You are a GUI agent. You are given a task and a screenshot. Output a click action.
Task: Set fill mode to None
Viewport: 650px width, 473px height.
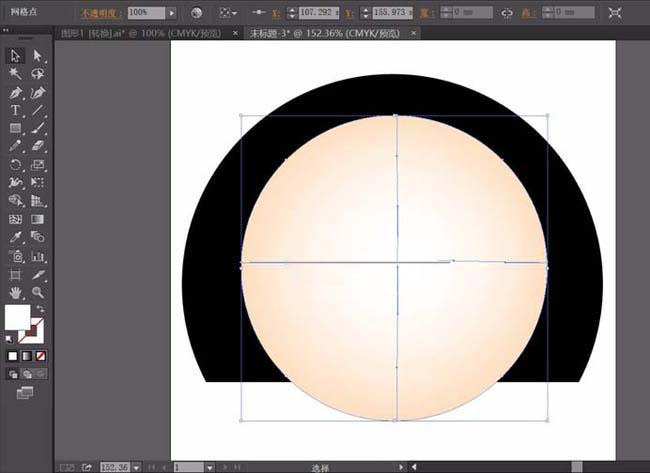40,356
